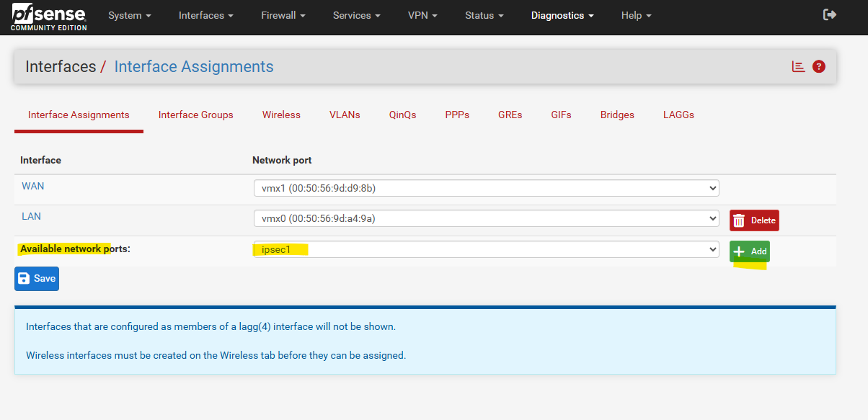Open the LAN interface link
The width and height of the screenshot is (868, 420).
click(x=31, y=216)
